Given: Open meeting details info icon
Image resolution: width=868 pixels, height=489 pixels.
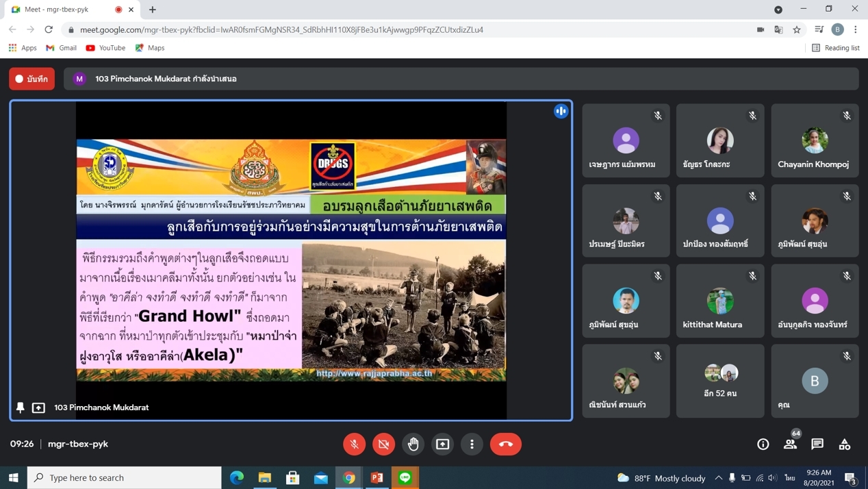Looking at the screenshot, I should [763, 444].
